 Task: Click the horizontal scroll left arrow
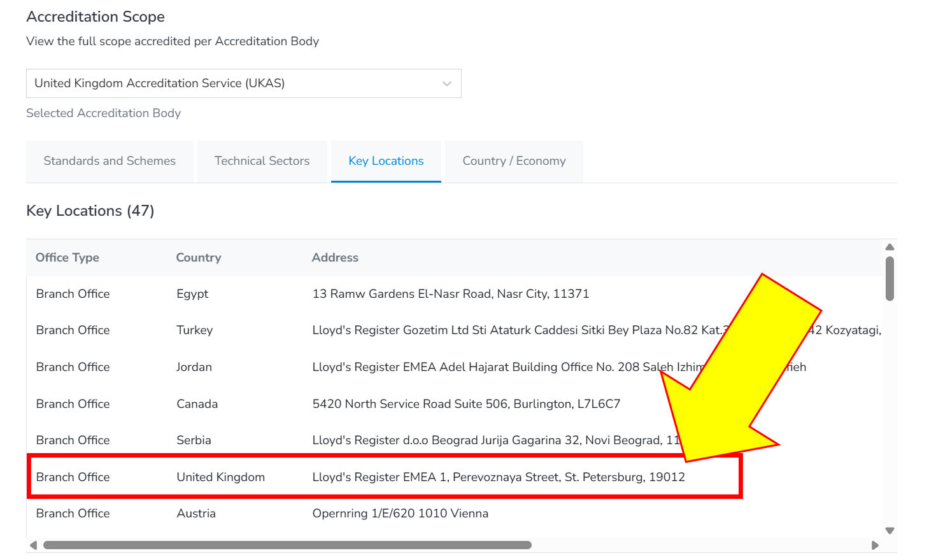click(33, 545)
